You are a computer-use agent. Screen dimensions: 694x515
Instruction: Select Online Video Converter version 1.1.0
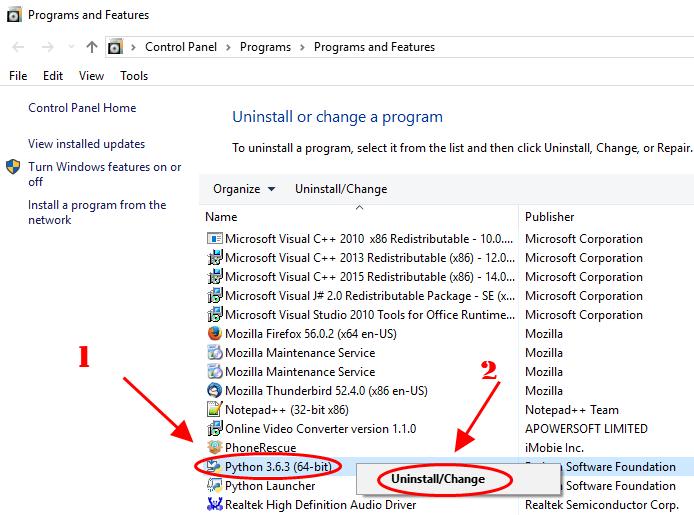coord(320,429)
